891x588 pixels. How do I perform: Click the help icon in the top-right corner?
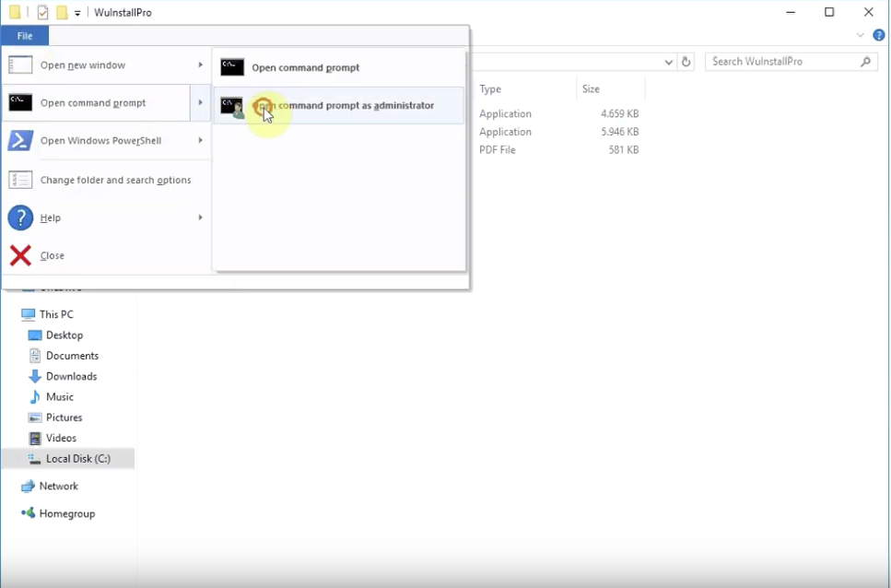(878, 35)
